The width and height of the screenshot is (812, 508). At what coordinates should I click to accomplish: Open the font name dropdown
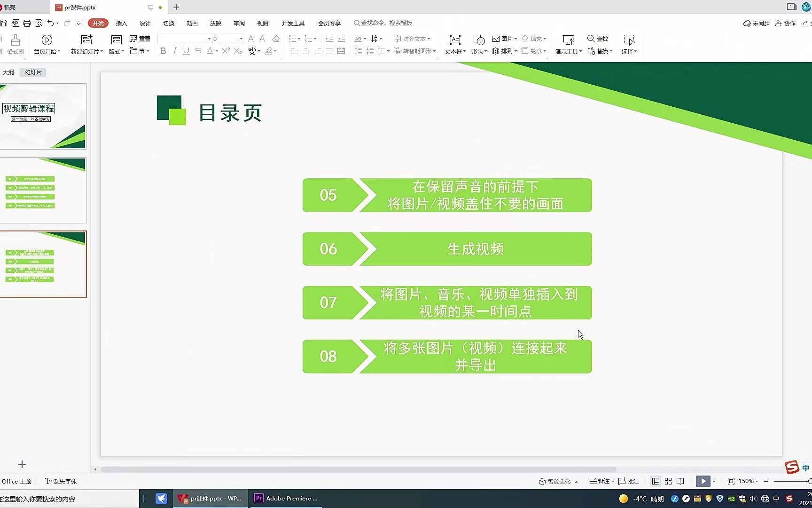[x=209, y=39]
